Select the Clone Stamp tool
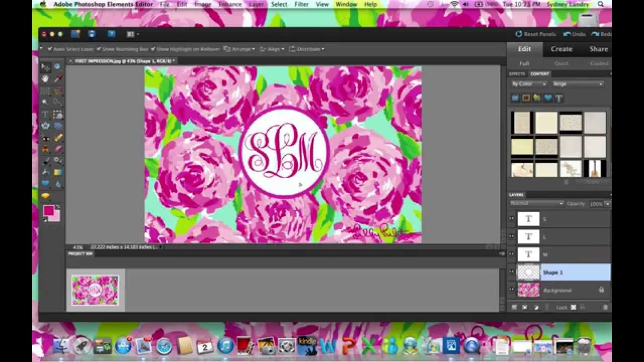The width and height of the screenshot is (644, 362). click(x=45, y=149)
